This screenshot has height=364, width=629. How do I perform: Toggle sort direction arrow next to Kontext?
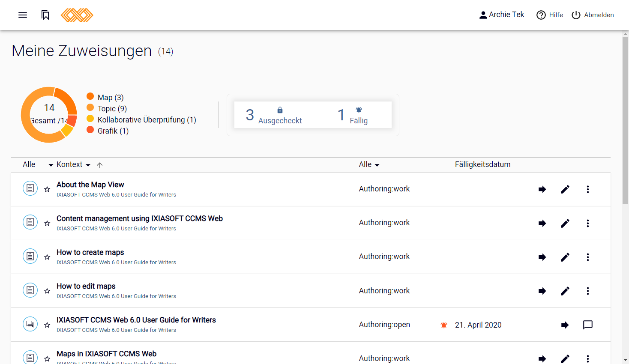(x=100, y=165)
